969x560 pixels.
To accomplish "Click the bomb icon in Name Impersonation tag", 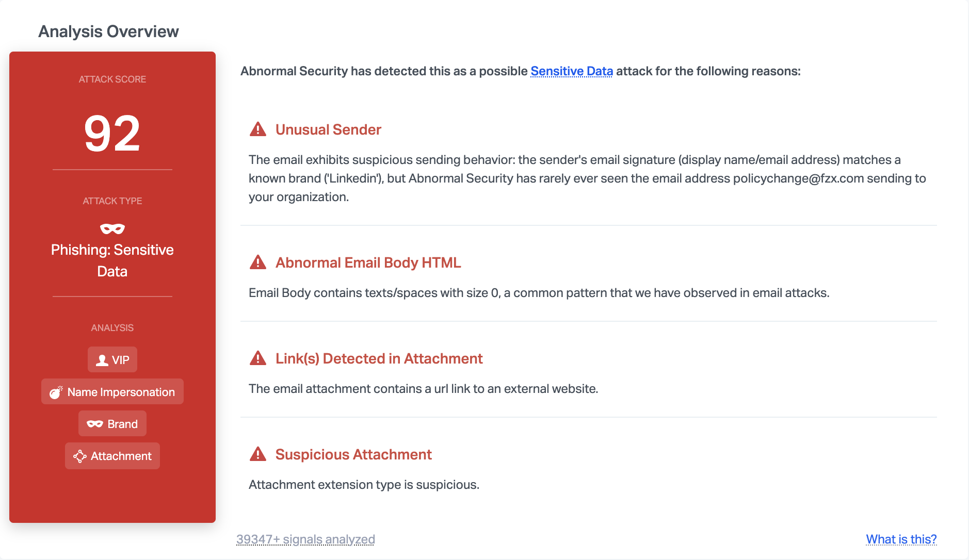I will point(56,392).
